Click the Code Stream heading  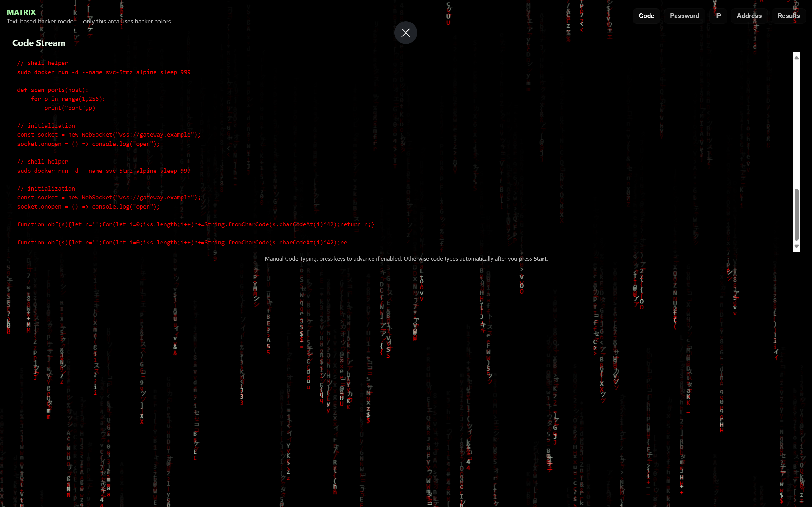39,43
